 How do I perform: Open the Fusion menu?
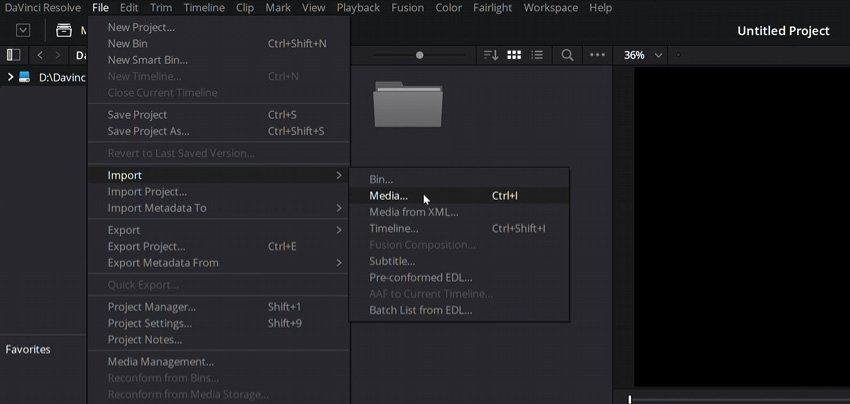click(x=408, y=8)
